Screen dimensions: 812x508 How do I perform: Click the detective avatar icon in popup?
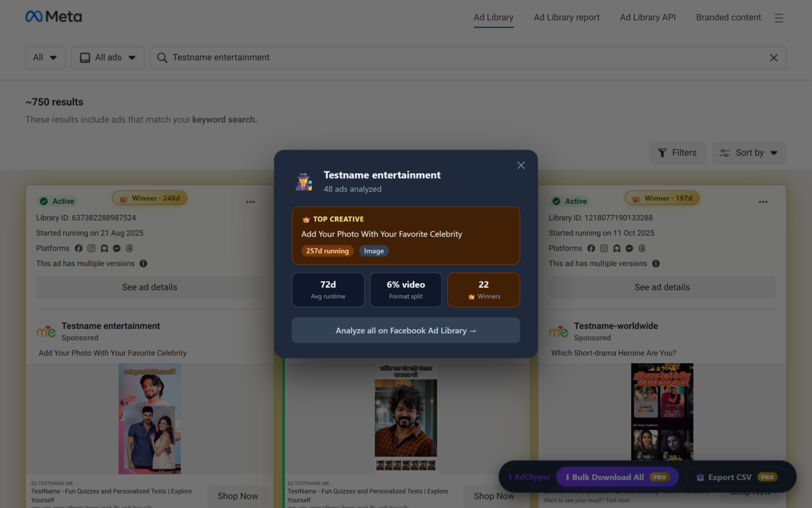pyautogui.click(x=304, y=182)
